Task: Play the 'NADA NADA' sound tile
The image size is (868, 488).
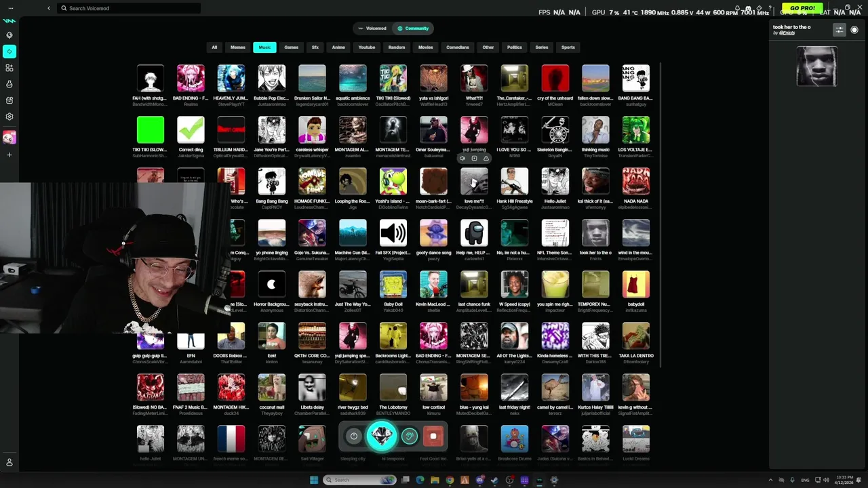Action: click(x=636, y=182)
